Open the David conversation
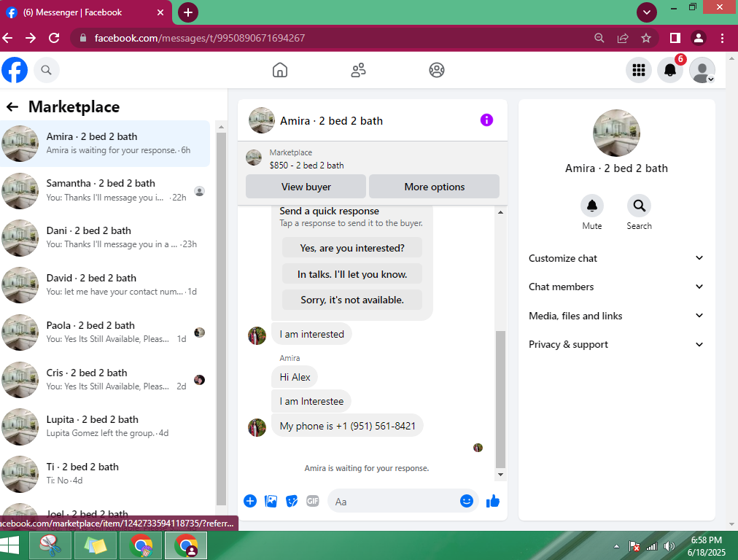The width and height of the screenshot is (738, 560). pyautogui.click(x=106, y=285)
